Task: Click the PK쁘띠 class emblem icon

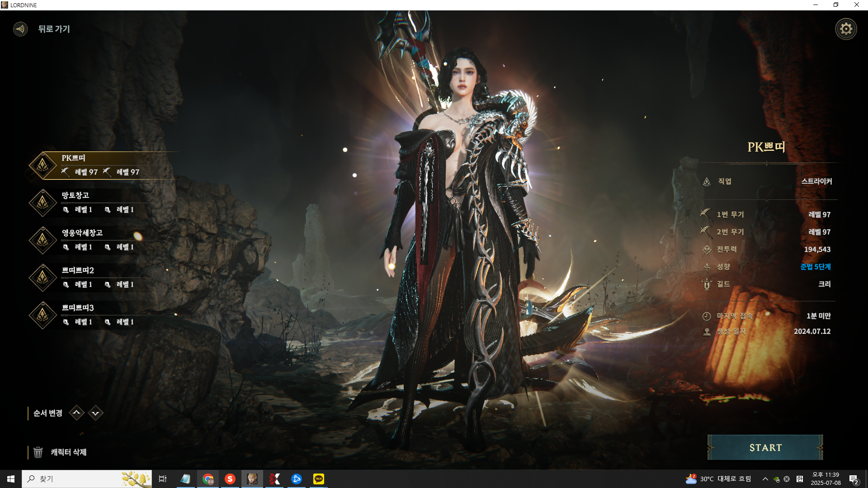Action: click(x=42, y=165)
